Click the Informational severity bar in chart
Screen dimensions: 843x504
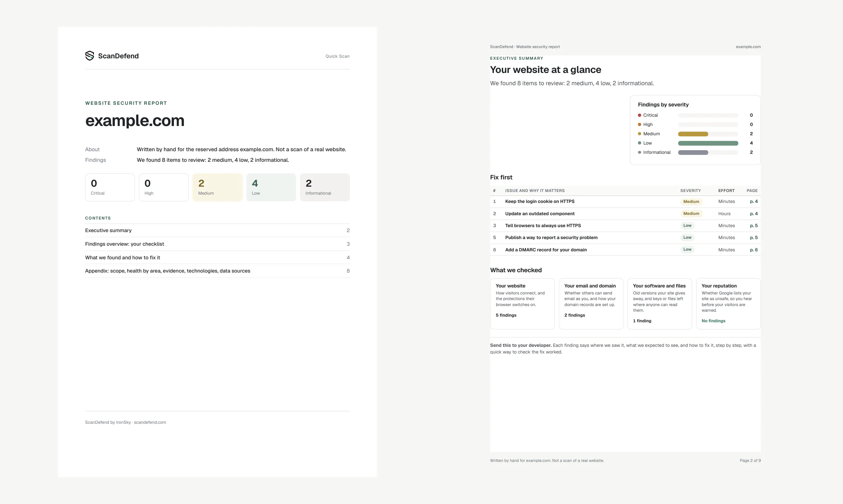click(693, 153)
